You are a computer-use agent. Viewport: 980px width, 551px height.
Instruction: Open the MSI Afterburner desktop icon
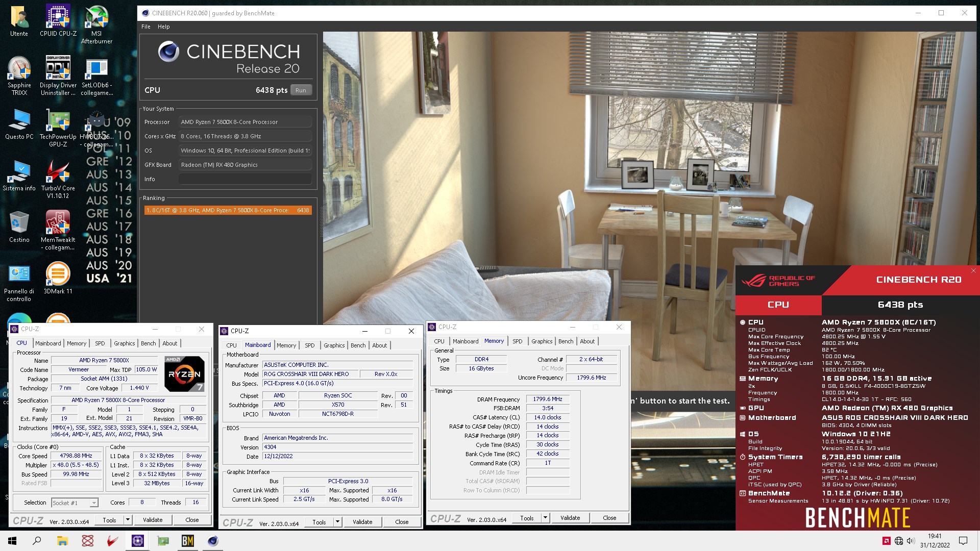click(x=96, y=24)
